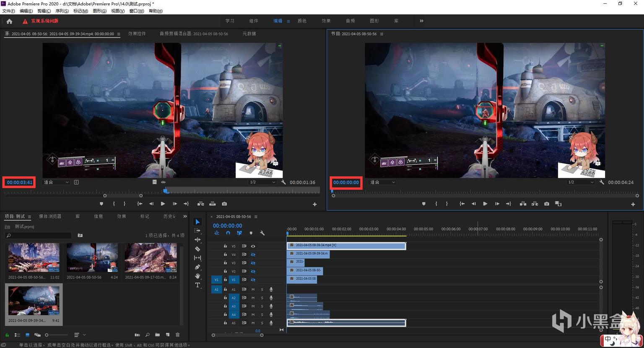Open timeline sequence panel menu
The width and height of the screenshot is (644, 348).
coord(256,217)
